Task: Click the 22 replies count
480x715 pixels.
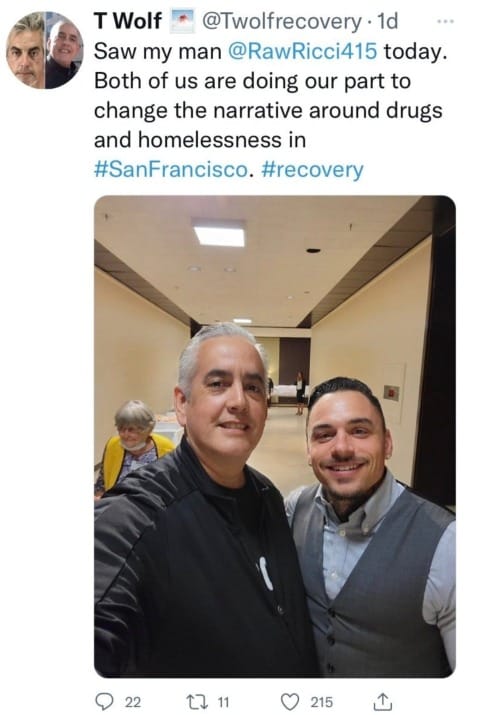Action: click(x=133, y=702)
